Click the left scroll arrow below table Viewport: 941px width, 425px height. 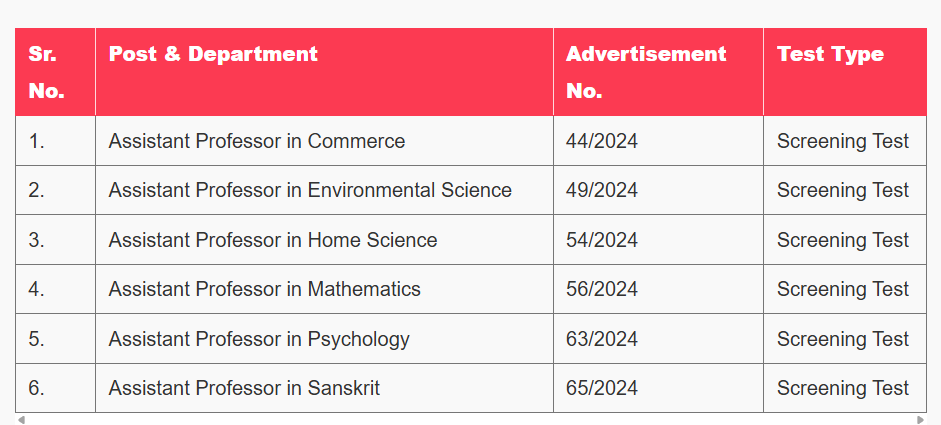click(21, 420)
